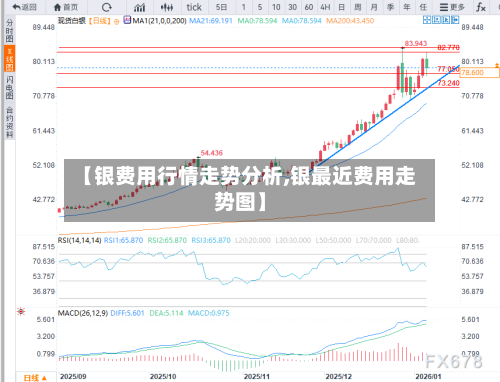Select the 5日 period
Image resolution: width=500 pixels, height=382 pixels.
pos(221,7)
